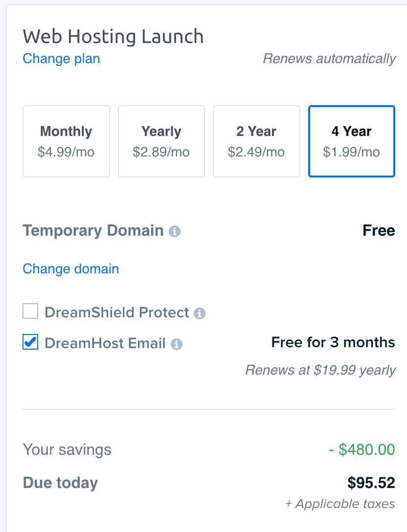This screenshot has height=532, width=407.
Task: Uncheck the DreamHost Email option
Action: coord(30,342)
